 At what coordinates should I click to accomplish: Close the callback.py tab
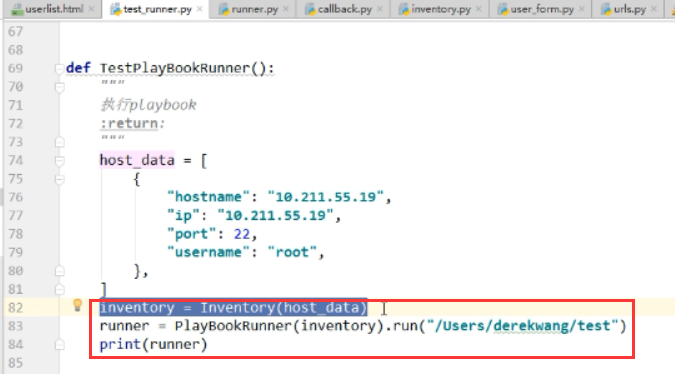(380, 9)
